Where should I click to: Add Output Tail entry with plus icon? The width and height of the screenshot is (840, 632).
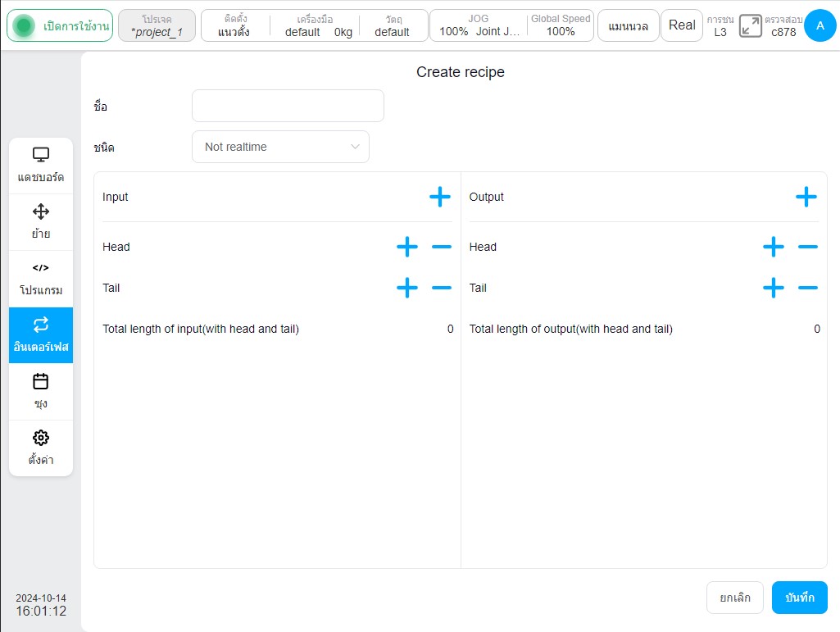click(773, 288)
